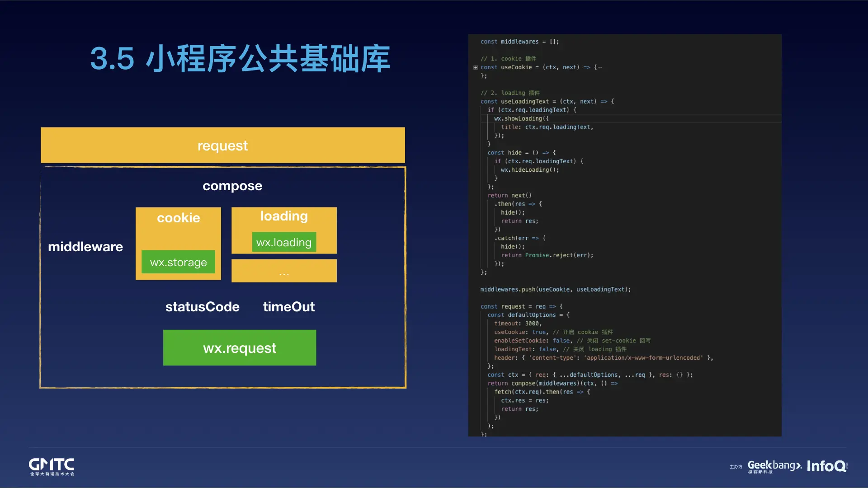
Task: Click the GMTC logo at the bottom left
Action: coord(52,466)
